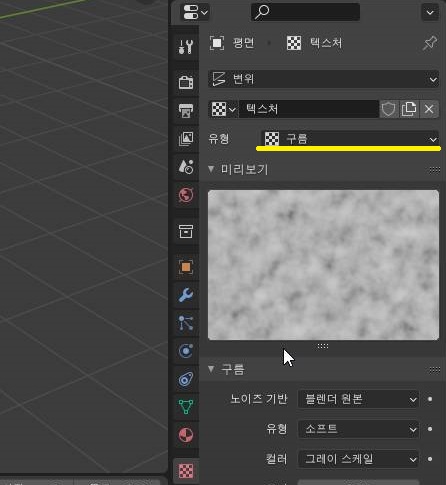The width and height of the screenshot is (446, 485).
Task: Open the 유형 구름 type dropdown
Action: click(349, 139)
